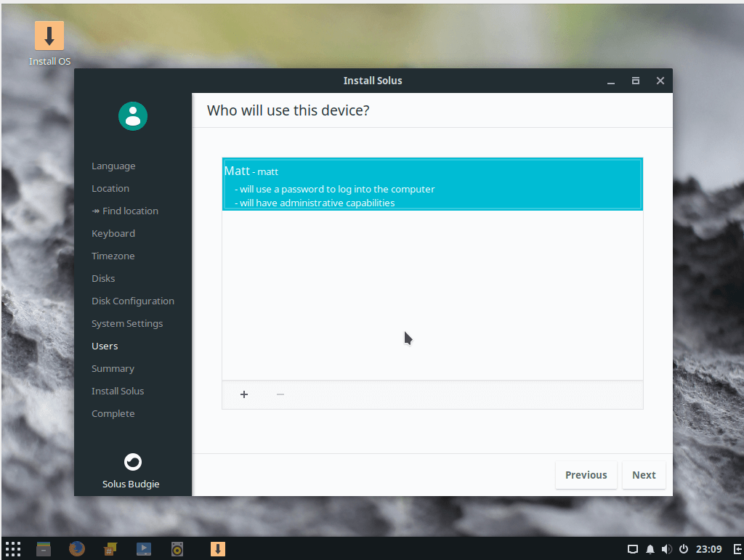Launch Firefox from the taskbar
The image size is (744, 560).
coord(77,548)
